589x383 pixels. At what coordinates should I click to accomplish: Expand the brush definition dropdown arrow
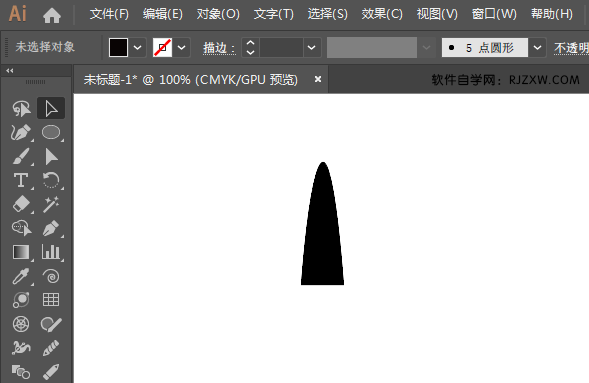click(538, 48)
